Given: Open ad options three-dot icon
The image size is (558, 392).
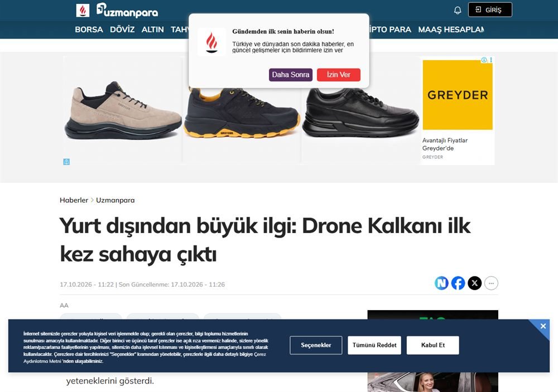Looking at the screenshot, I should coord(491,60).
